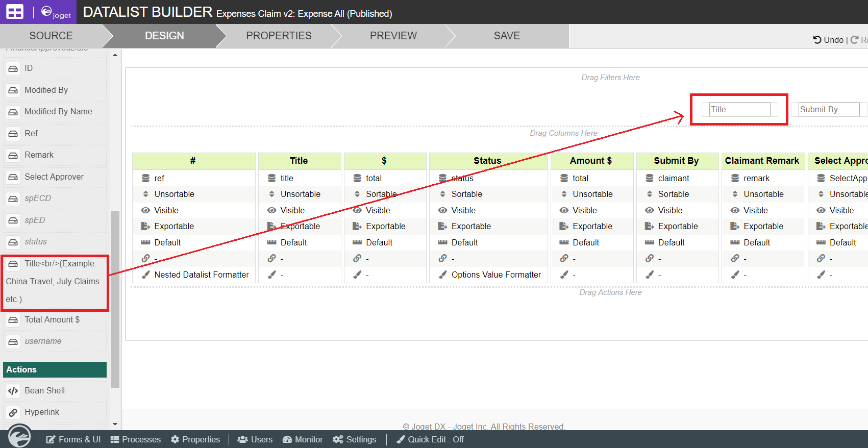Viewport: 868px width, 448px height.
Task: Click the sort icon in the # column
Action: point(145,194)
